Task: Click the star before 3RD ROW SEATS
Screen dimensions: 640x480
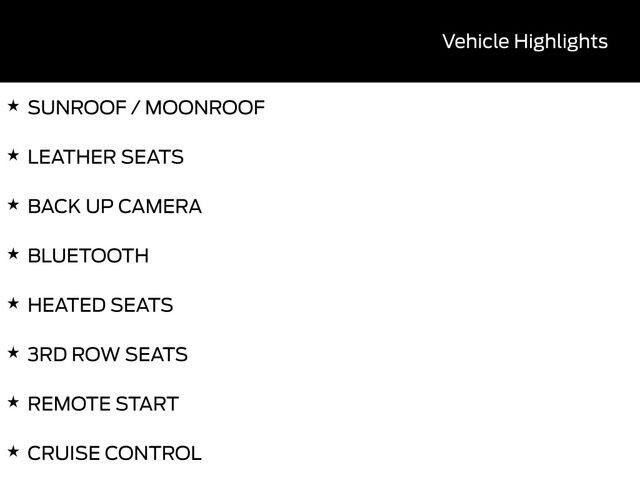Action: (x=13, y=352)
